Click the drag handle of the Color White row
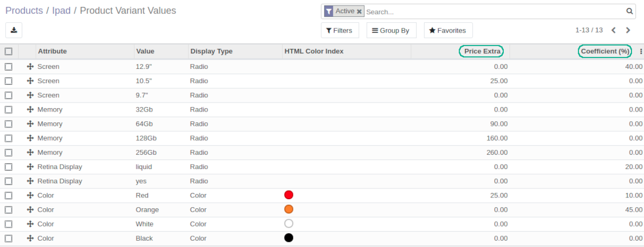The height and width of the screenshot is (247, 644). (30, 224)
